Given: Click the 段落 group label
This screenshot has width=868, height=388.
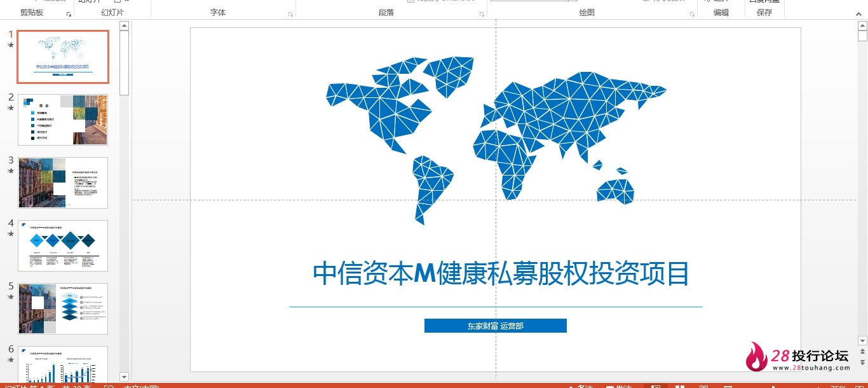Looking at the screenshot, I should tap(386, 13).
